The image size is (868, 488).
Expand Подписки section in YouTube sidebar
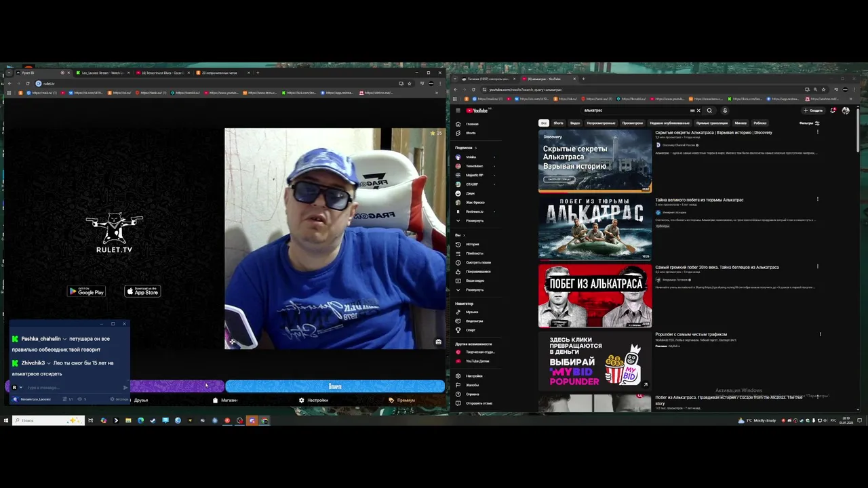[x=466, y=148]
